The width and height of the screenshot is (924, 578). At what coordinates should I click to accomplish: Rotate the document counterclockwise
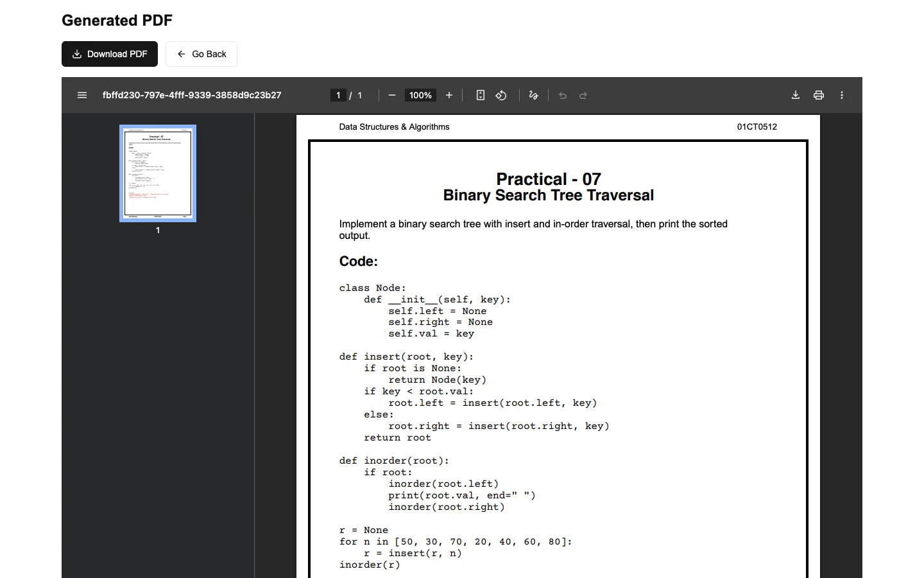point(501,95)
